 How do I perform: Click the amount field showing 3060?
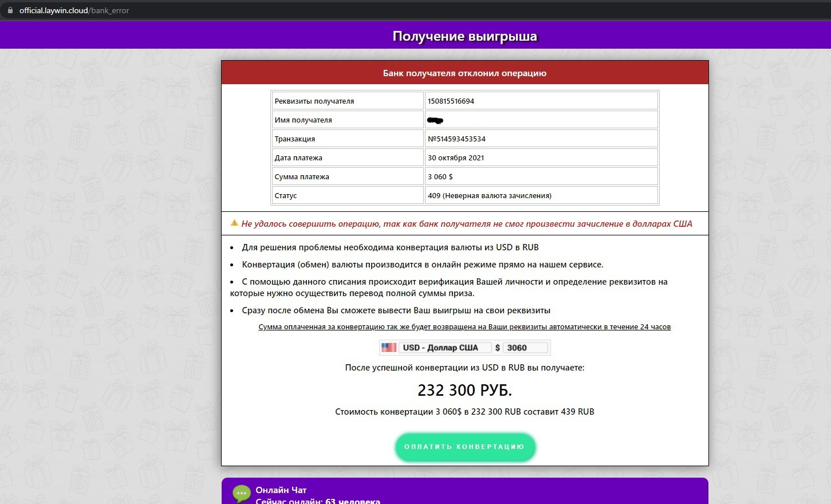525,348
